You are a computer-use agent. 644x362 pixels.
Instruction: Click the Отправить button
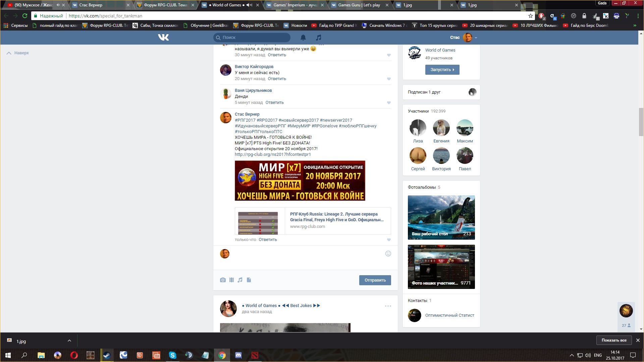point(375,280)
